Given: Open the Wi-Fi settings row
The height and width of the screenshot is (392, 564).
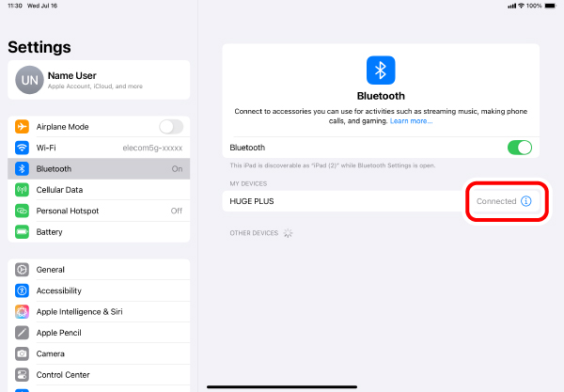Looking at the screenshot, I should click(x=99, y=148).
